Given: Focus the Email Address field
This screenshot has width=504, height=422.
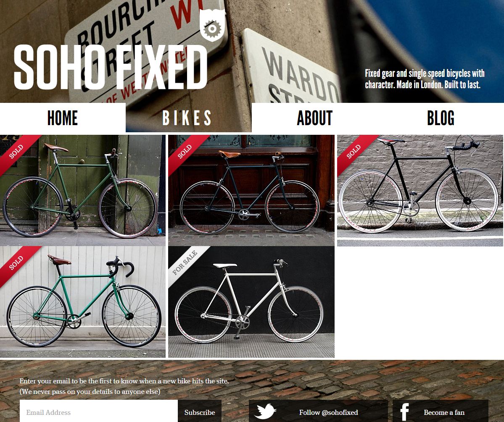Looking at the screenshot, I should 99,412.
